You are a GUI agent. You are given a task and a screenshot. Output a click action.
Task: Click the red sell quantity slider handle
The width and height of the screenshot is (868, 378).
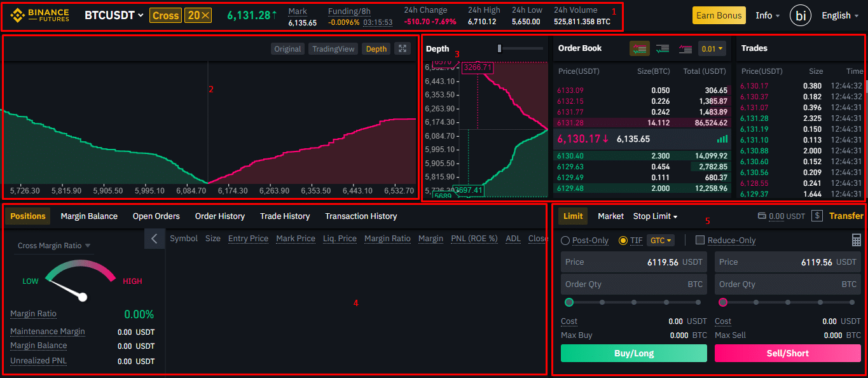click(x=723, y=302)
